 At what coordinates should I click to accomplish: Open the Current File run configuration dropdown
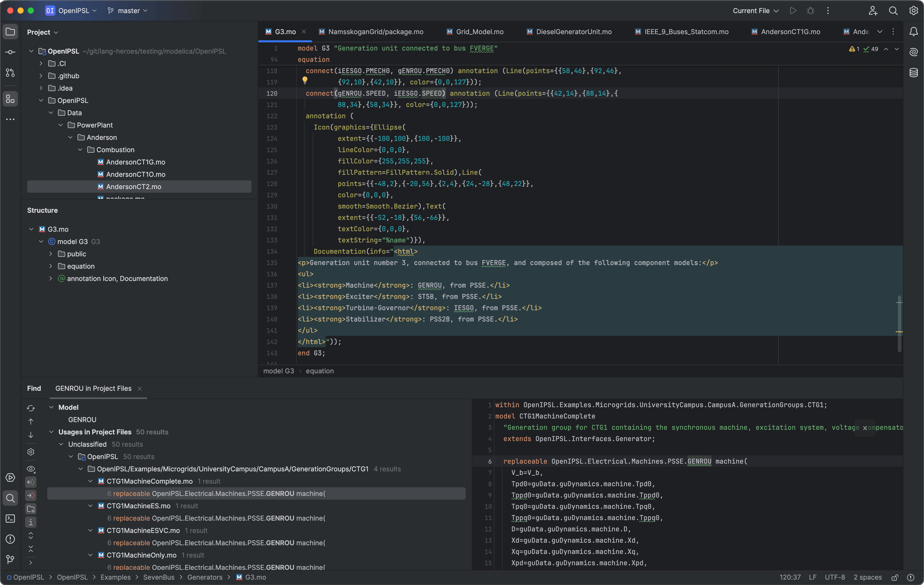click(756, 11)
